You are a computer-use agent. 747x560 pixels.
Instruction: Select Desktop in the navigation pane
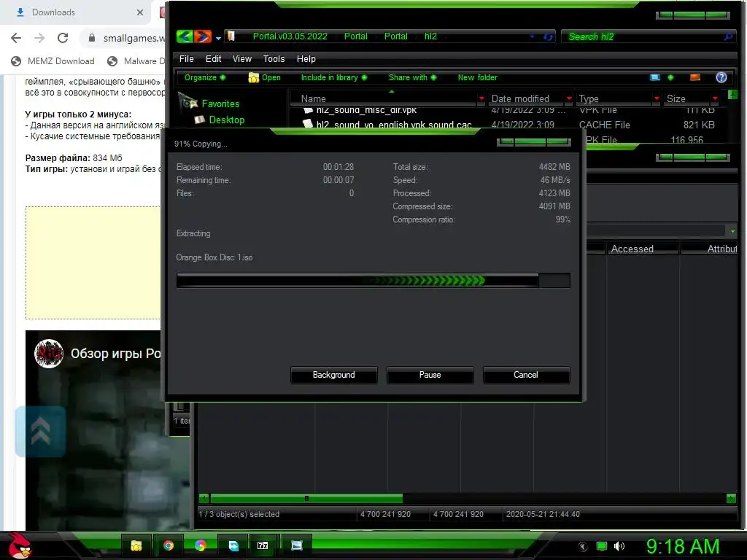click(x=226, y=120)
